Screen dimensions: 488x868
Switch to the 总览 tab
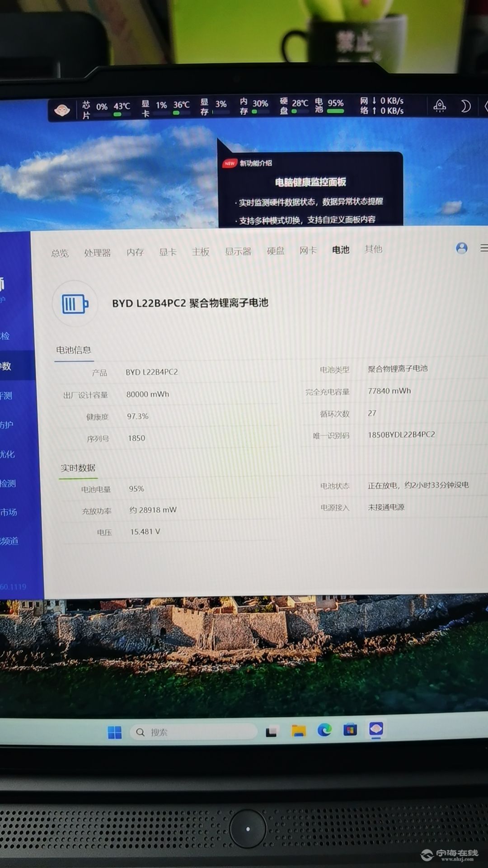tap(60, 253)
